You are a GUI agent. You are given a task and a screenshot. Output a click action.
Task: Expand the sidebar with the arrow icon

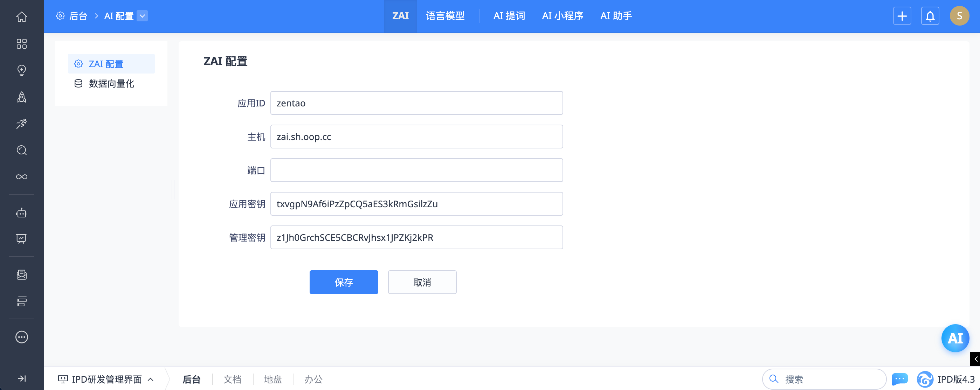[x=22, y=378]
